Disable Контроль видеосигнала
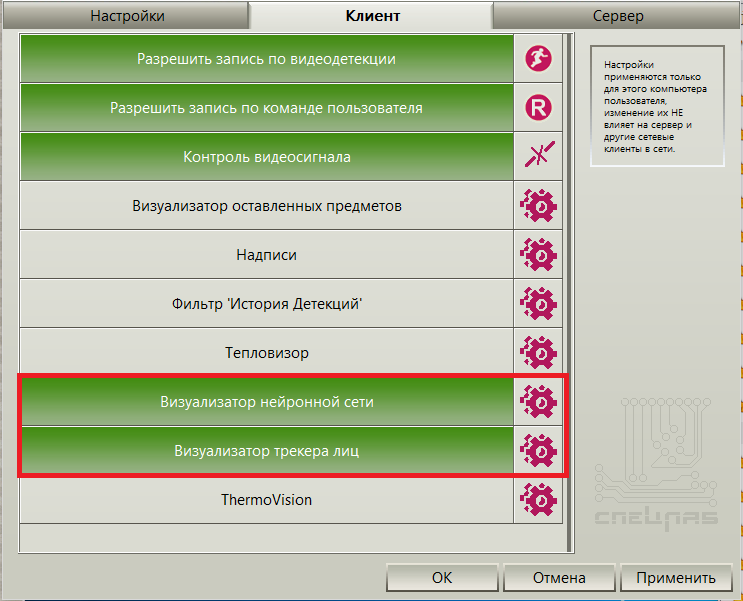743x601 pixels. click(x=267, y=156)
